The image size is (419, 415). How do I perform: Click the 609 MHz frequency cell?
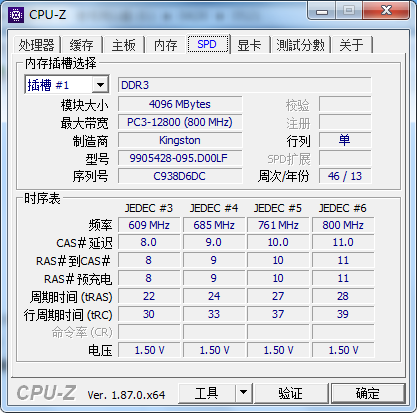pos(149,225)
